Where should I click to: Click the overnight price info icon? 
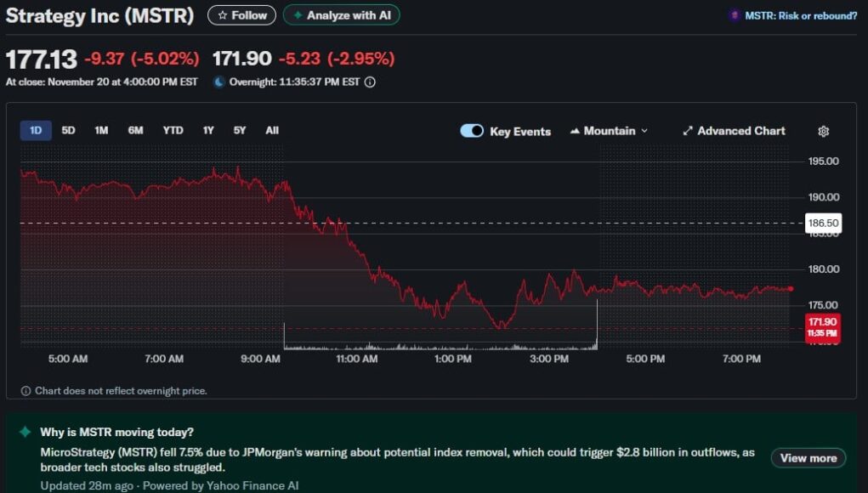click(370, 82)
